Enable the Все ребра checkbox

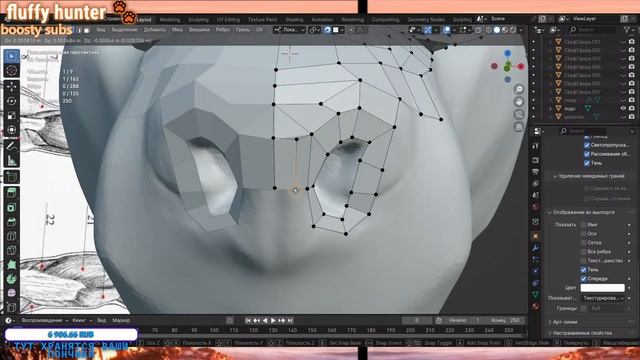tap(583, 251)
